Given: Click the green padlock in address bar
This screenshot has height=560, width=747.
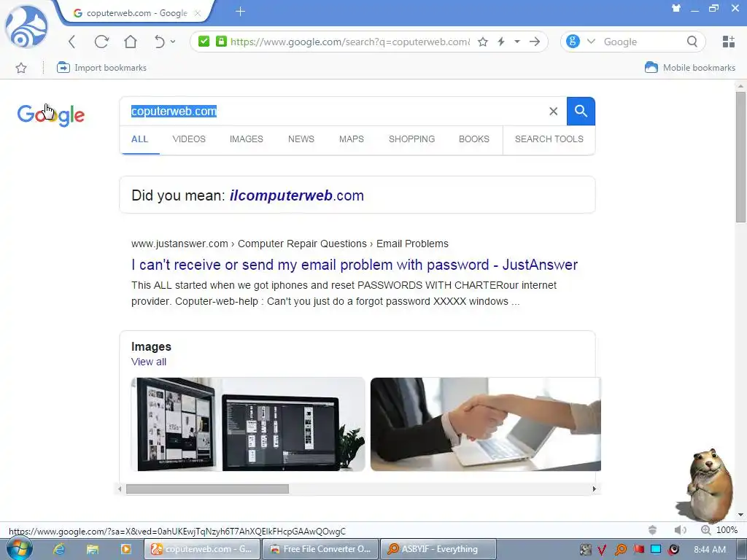Looking at the screenshot, I should click(x=221, y=42).
